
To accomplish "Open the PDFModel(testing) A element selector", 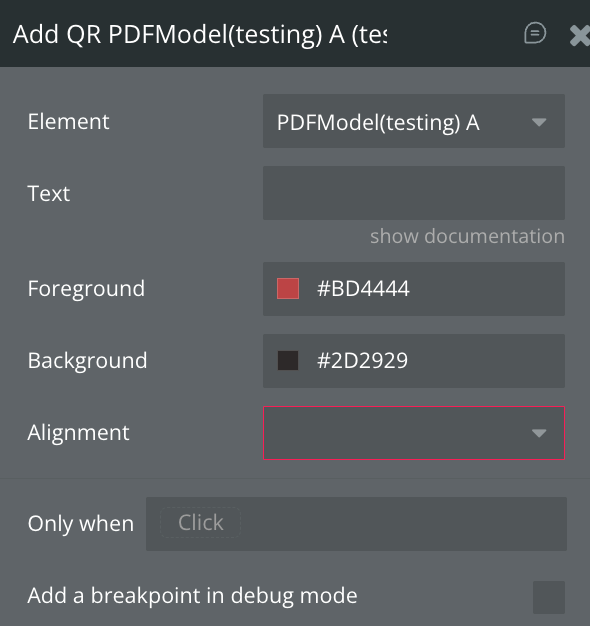I will pos(414,121).
